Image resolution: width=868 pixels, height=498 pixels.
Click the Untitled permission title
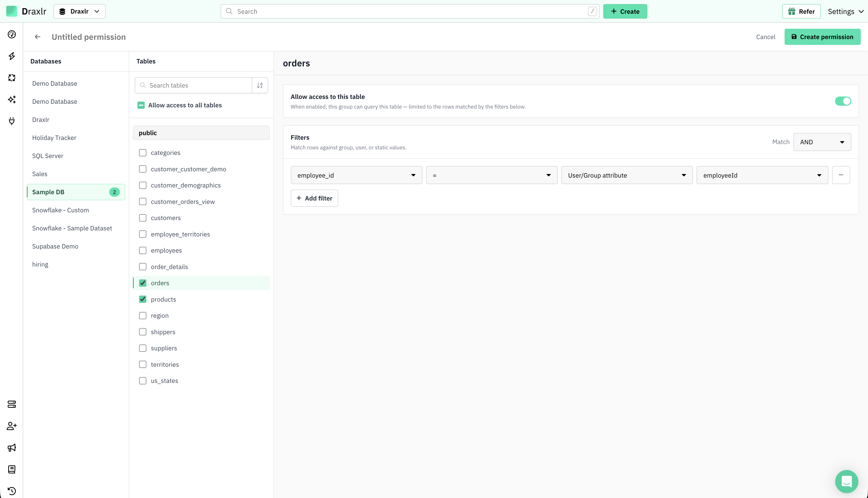[x=89, y=37]
